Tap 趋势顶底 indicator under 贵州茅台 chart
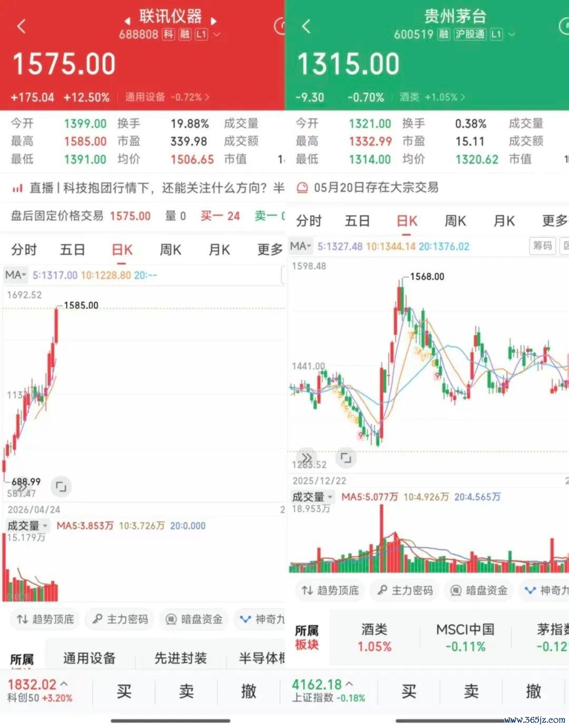Viewport: 569px width, 728px height. tap(330, 590)
